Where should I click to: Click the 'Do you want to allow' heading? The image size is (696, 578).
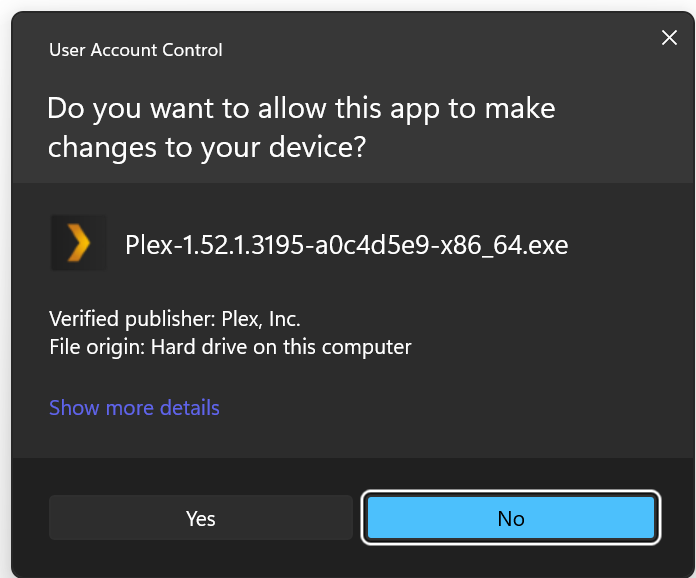click(x=301, y=127)
